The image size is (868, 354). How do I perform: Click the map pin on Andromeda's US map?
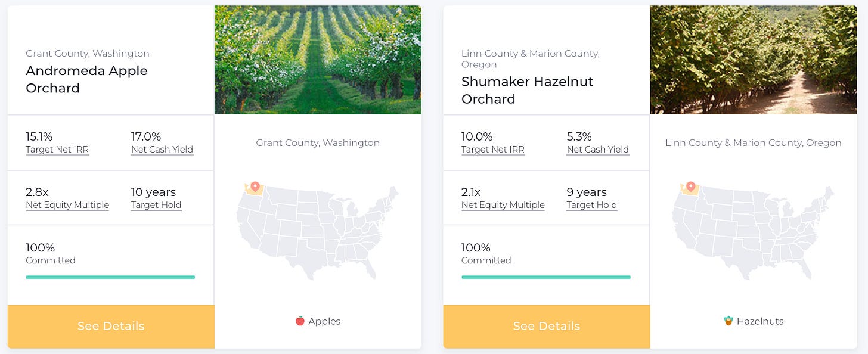pos(255,187)
